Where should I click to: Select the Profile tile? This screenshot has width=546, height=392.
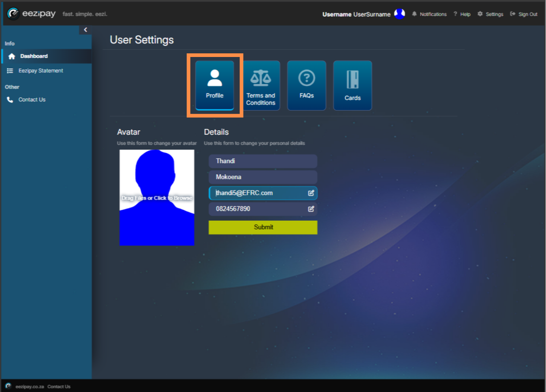pos(215,85)
